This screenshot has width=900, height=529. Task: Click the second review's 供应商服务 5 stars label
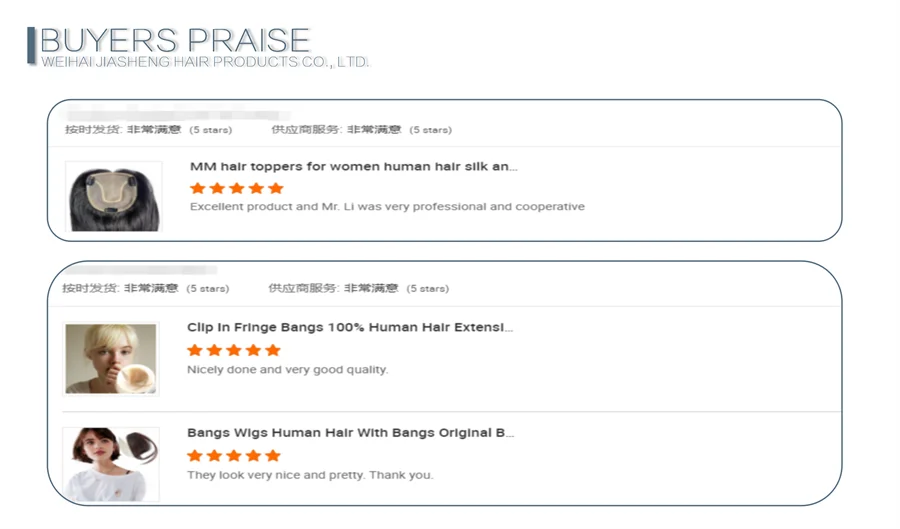click(x=359, y=288)
